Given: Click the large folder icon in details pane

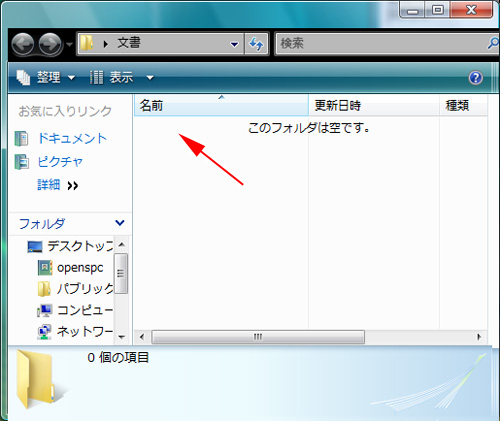Looking at the screenshot, I should (x=36, y=379).
